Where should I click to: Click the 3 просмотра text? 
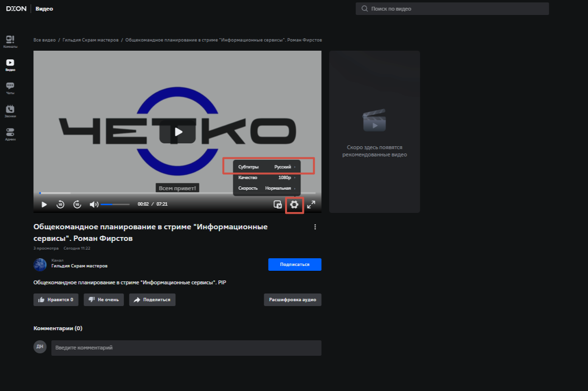point(46,249)
